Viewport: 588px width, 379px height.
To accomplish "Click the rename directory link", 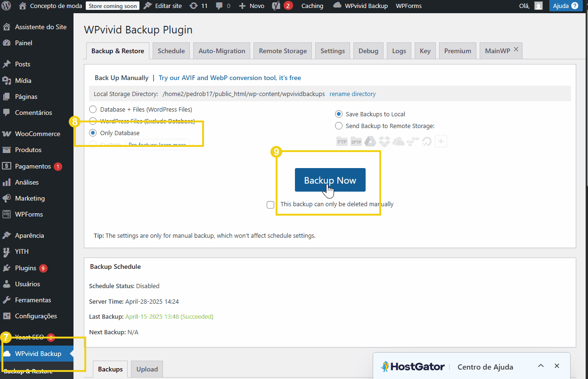I will coord(352,94).
